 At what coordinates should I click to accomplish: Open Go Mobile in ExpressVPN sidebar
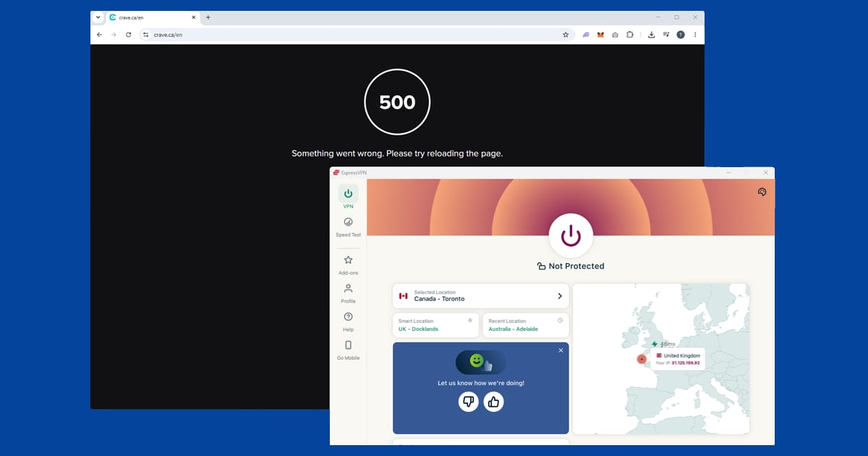(348, 350)
